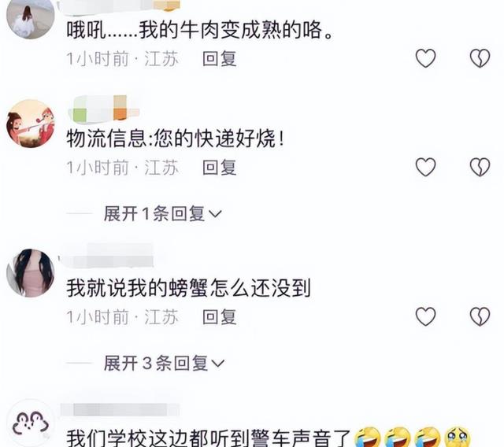Tap broken heart on 物流信息 comment
The height and width of the screenshot is (447, 504).
pyautogui.click(x=480, y=167)
